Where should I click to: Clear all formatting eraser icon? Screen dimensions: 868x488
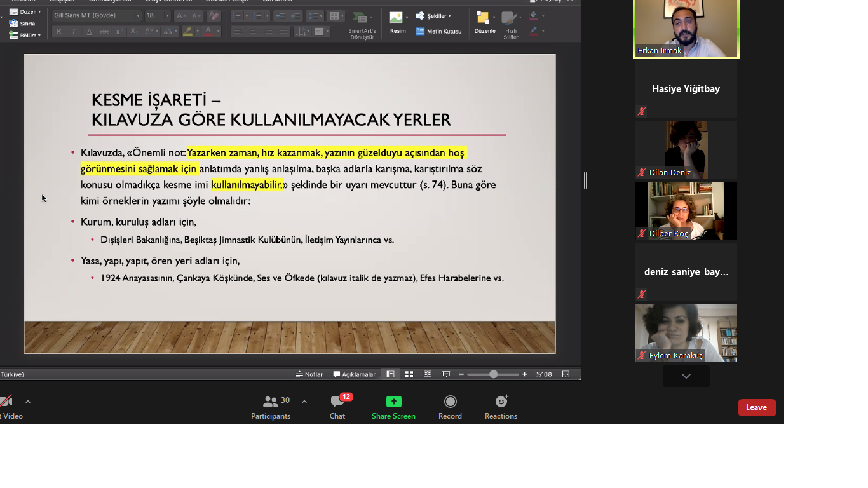(x=214, y=15)
